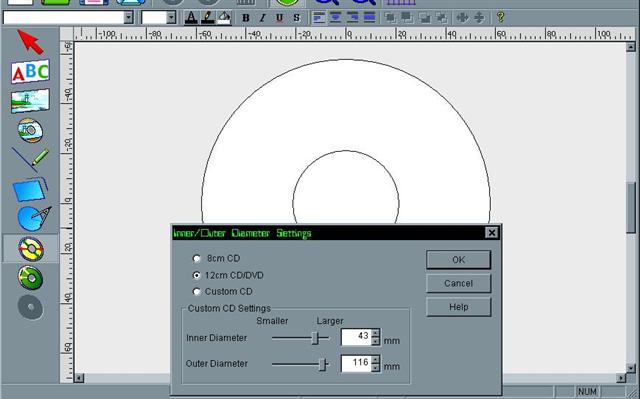Open Help from the diameter dialog
The height and width of the screenshot is (399, 640).
[458, 307]
